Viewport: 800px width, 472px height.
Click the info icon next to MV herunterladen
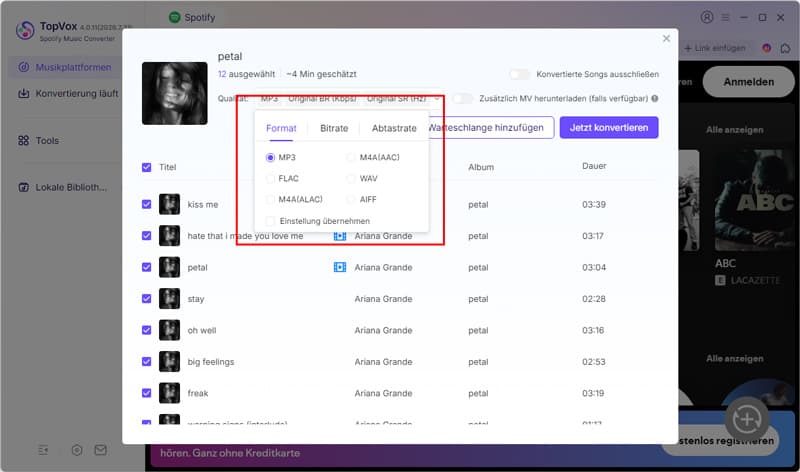(655, 98)
